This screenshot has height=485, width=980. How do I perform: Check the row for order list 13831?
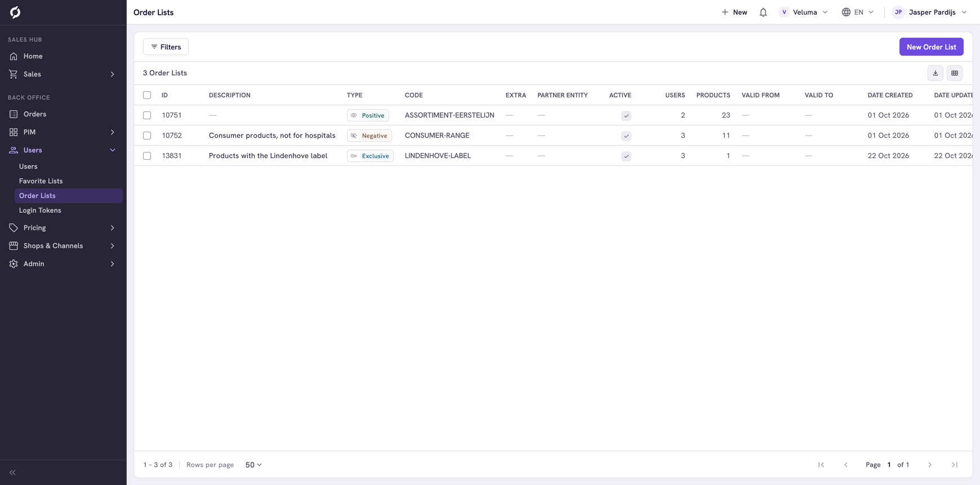coord(147,156)
